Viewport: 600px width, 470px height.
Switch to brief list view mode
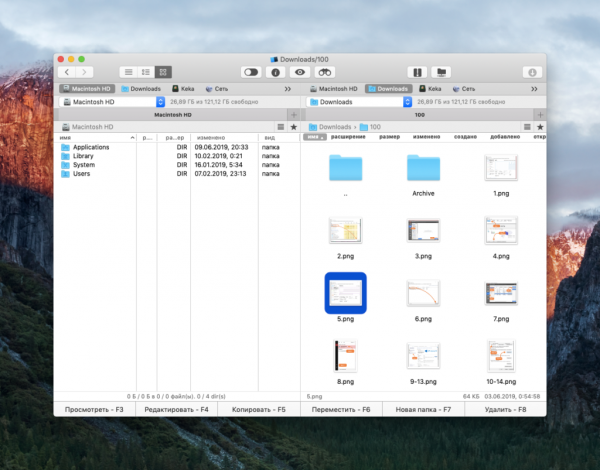click(146, 72)
